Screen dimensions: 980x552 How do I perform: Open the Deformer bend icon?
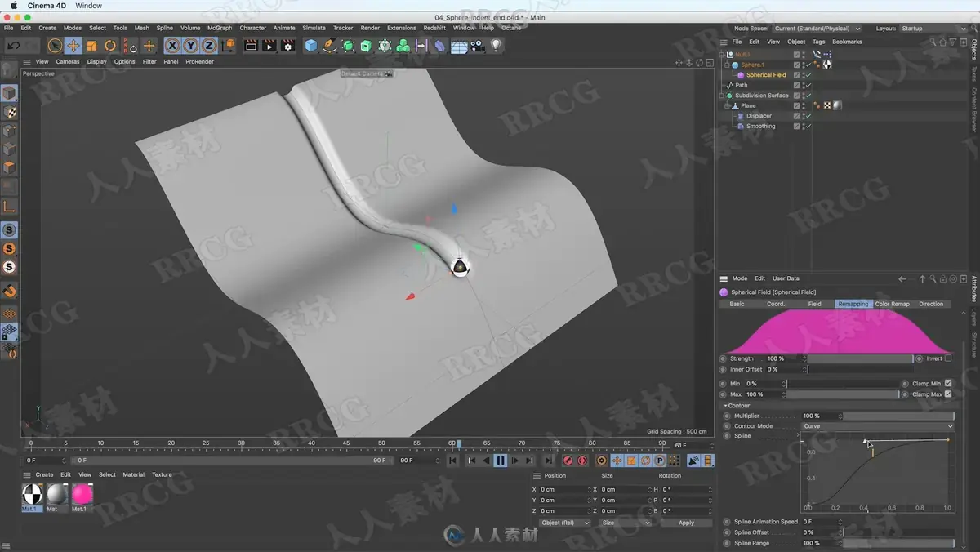click(439, 46)
